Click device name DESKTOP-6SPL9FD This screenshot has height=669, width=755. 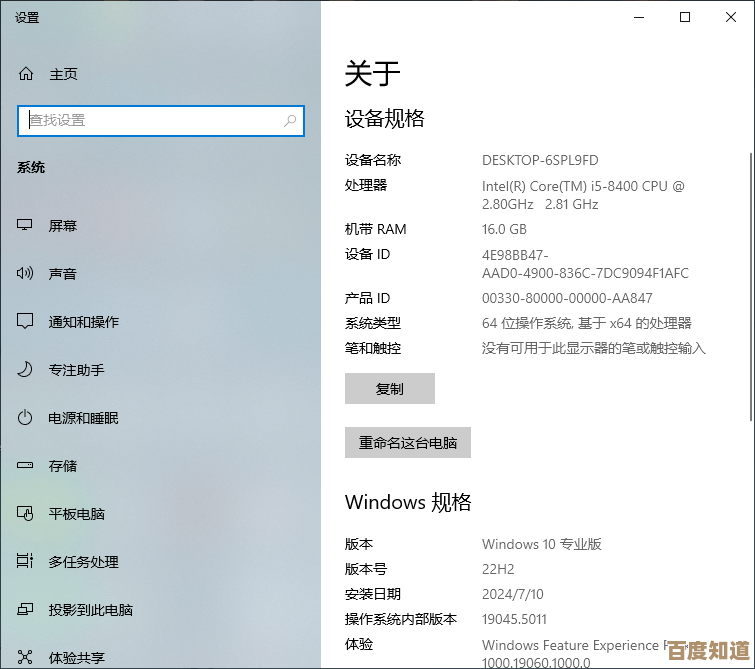point(540,160)
